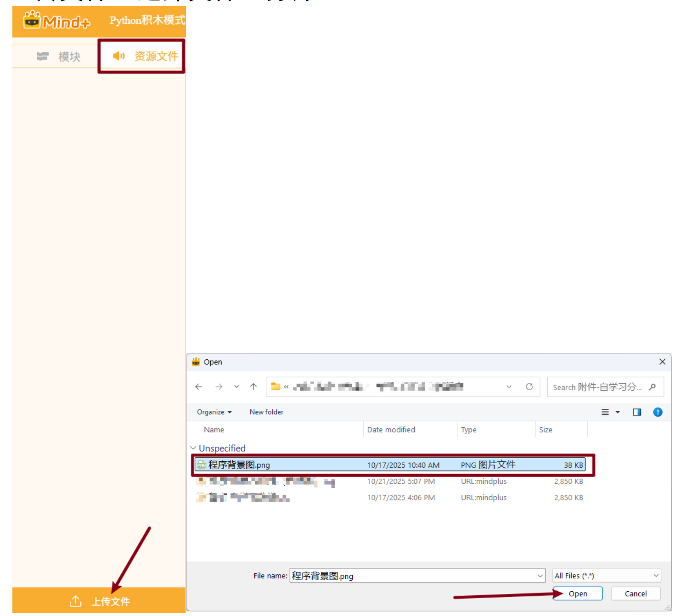The width and height of the screenshot is (675, 616).
Task: Open the 资源文件 tab
Action: (x=145, y=56)
